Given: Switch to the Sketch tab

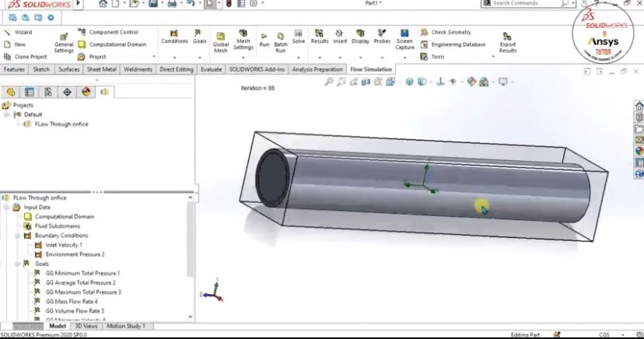Looking at the screenshot, I should pos(41,69).
